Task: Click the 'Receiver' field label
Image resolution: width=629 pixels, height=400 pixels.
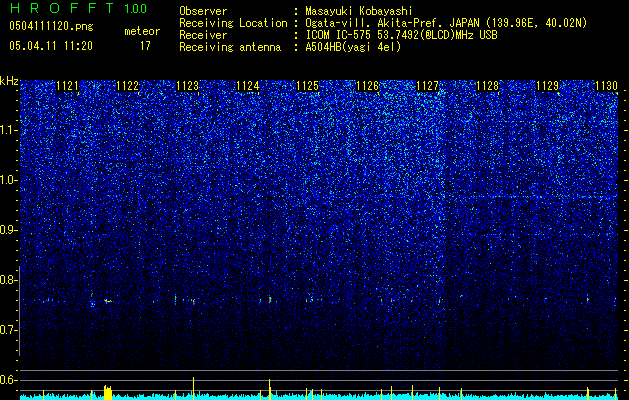Action: coord(203,35)
